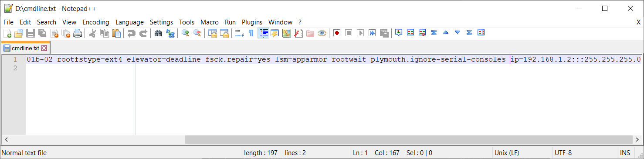Toggle word wrap in the toolbar
The image size is (644, 159).
tap(239, 33)
